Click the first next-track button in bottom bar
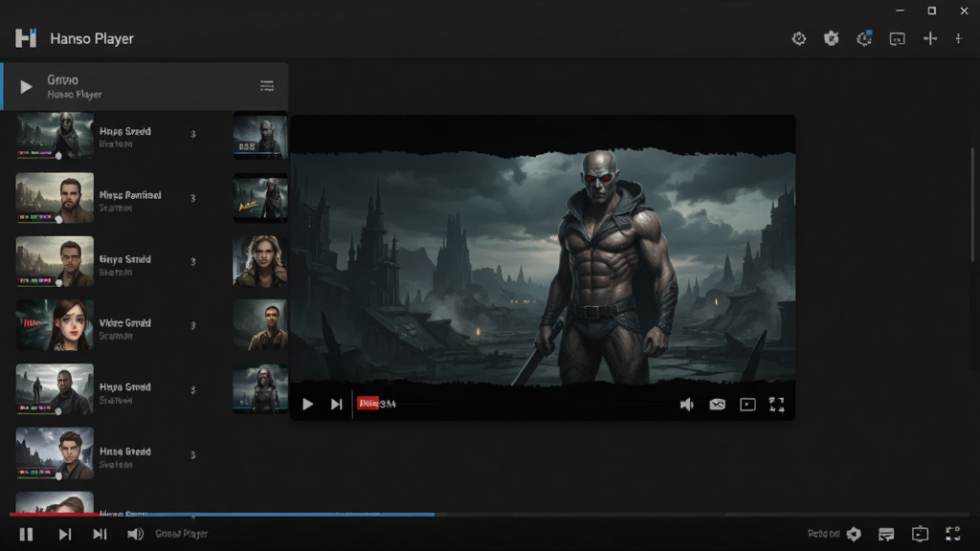Image resolution: width=980 pixels, height=551 pixels. tap(65, 534)
